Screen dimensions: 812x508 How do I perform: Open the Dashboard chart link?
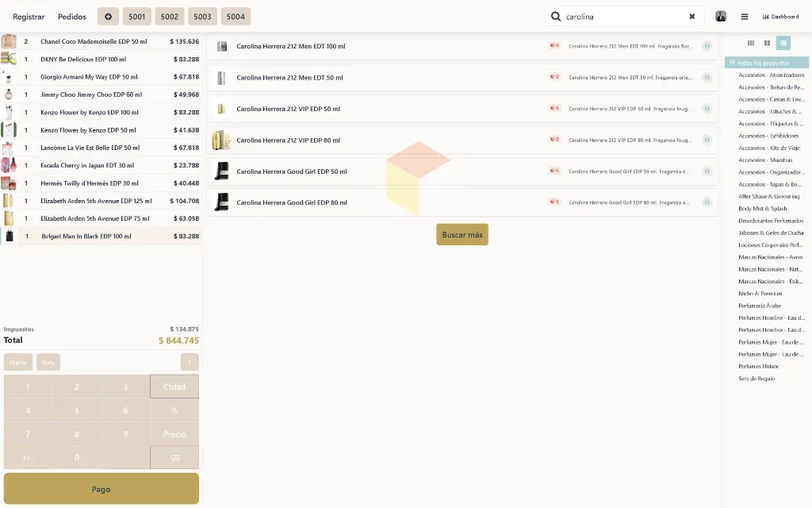pyautogui.click(x=780, y=17)
